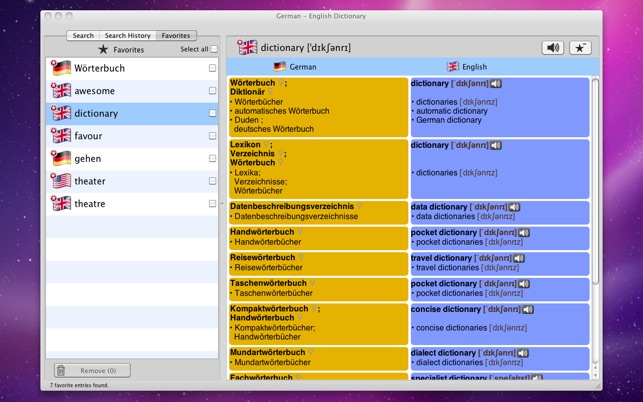This screenshot has width=643, height=402.
Task: Select 'theatre' in favorites list
Action: tap(132, 203)
